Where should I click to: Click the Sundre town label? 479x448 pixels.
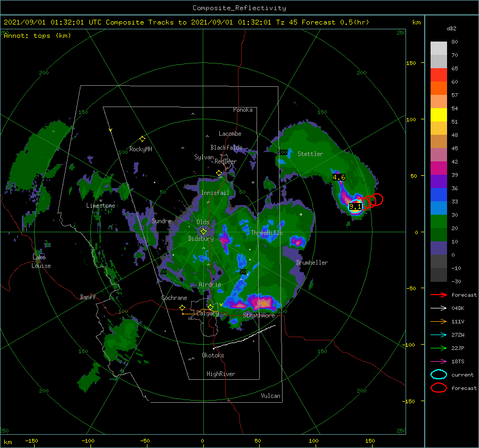point(161,221)
